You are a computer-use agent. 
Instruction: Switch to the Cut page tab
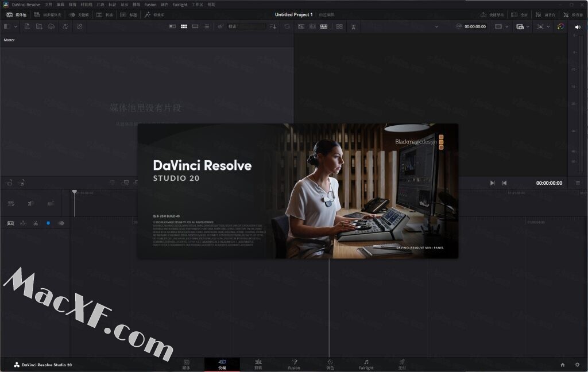(x=222, y=365)
